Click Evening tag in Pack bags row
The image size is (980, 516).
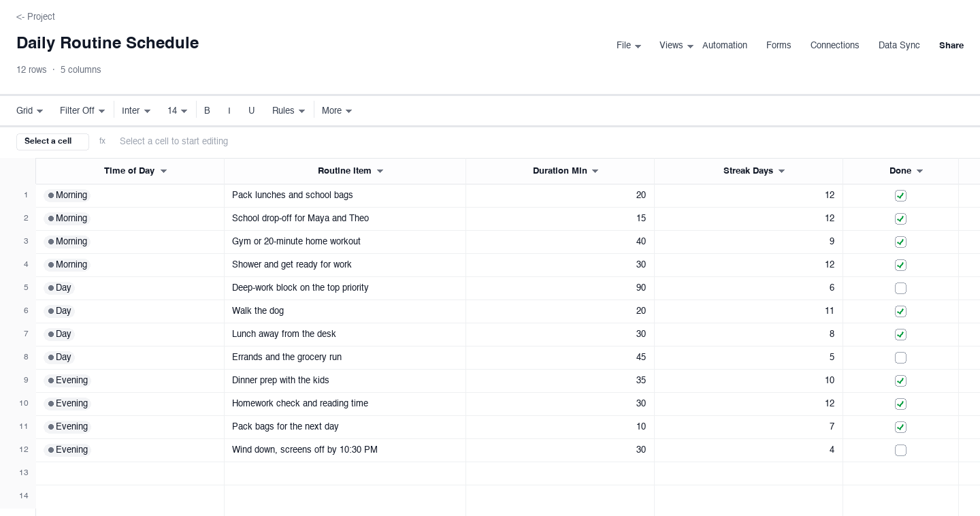coord(67,427)
